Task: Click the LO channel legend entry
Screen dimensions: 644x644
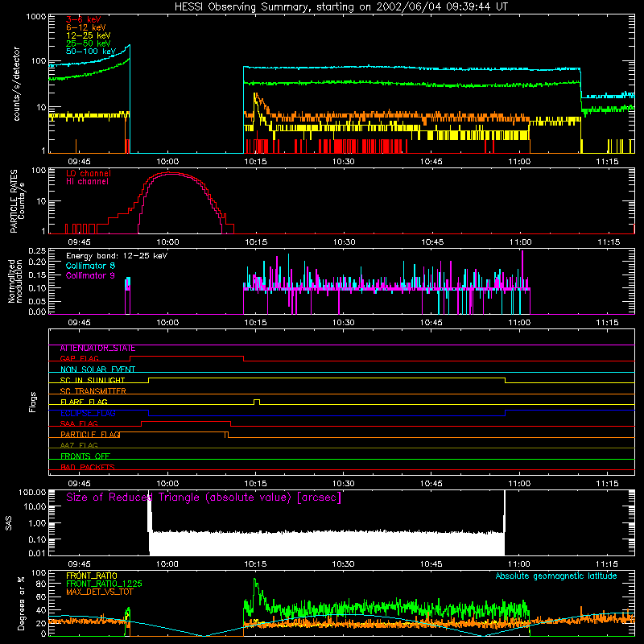Action: coord(89,173)
